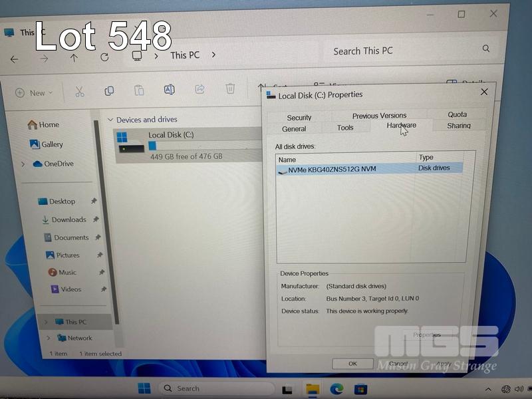Image resolution: width=532 pixels, height=399 pixels.
Task: Click the Cut scissors icon in toolbar
Action: pos(79,92)
